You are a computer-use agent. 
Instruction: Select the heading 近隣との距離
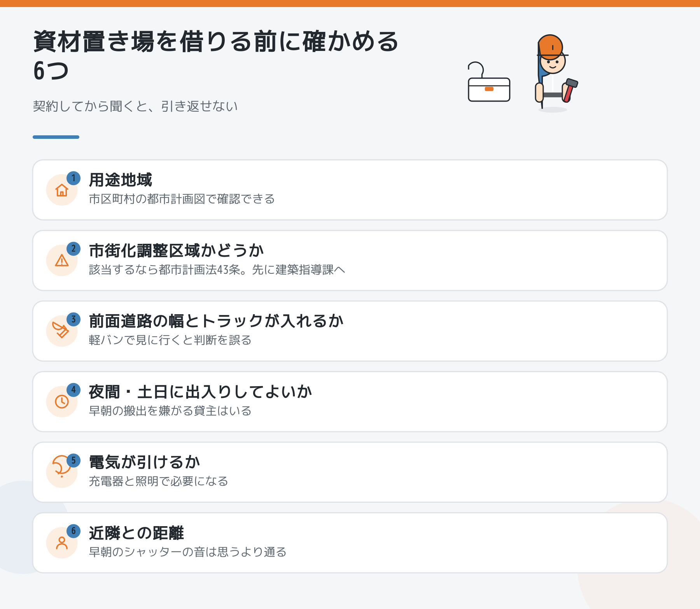click(136, 533)
